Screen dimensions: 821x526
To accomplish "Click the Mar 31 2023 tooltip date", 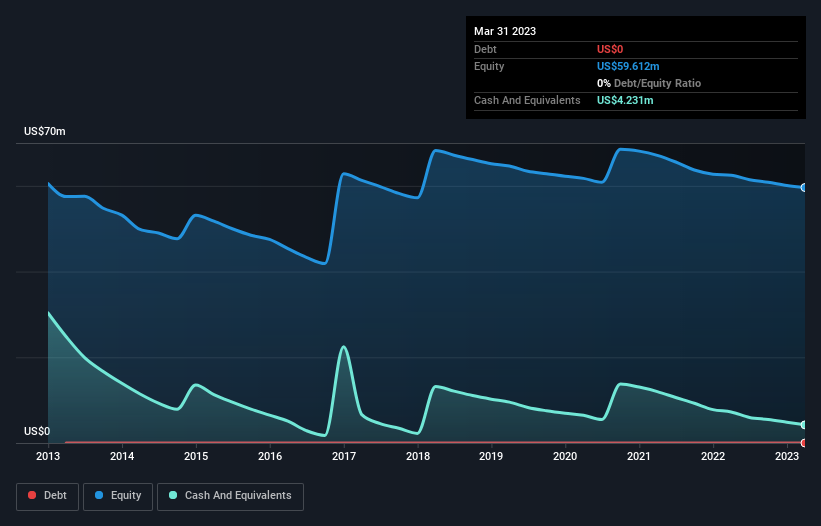I will pos(505,31).
